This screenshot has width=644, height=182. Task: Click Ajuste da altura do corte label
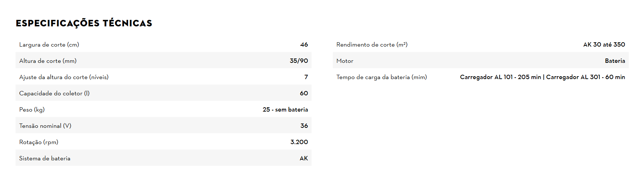click(64, 77)
